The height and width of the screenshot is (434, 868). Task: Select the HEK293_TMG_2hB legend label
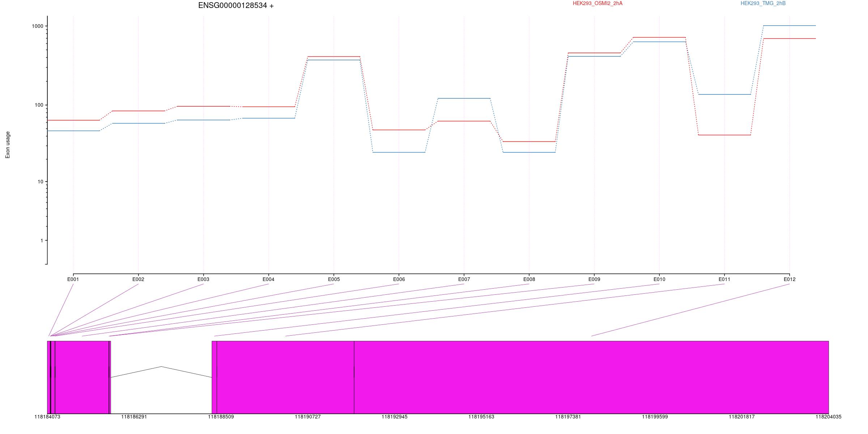[763, 3]
